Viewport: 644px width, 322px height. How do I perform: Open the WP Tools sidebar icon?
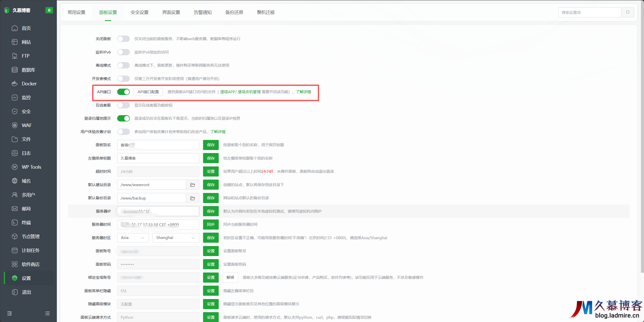point(15,167)
